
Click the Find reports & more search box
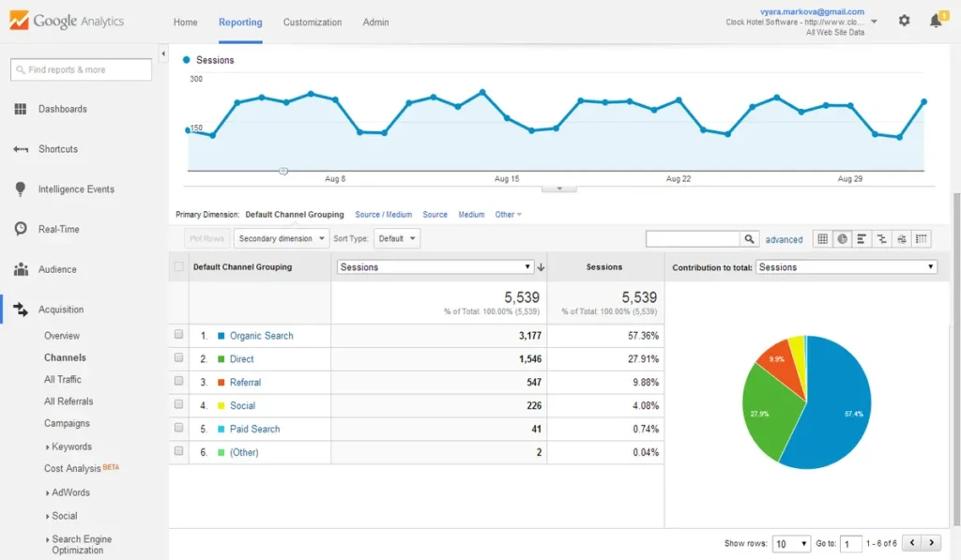pos(81,69)
